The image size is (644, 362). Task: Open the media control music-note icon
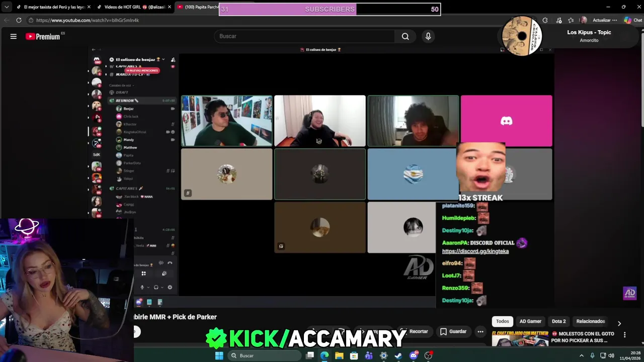(558, 20)
